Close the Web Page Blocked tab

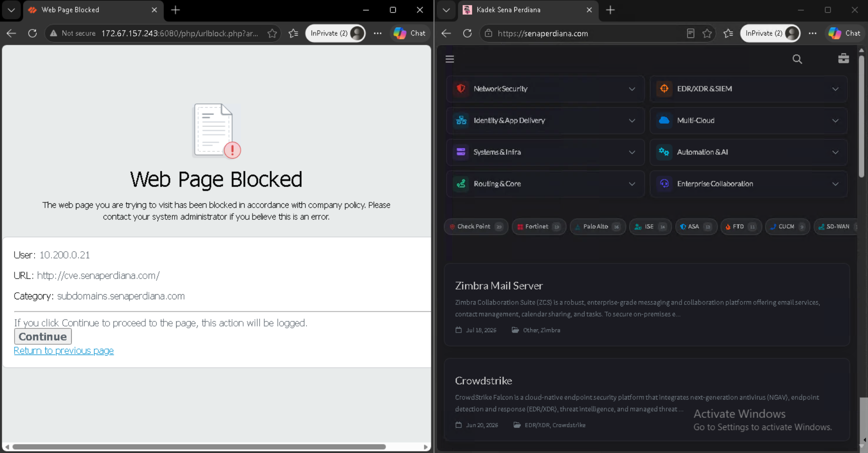(154, 10)
